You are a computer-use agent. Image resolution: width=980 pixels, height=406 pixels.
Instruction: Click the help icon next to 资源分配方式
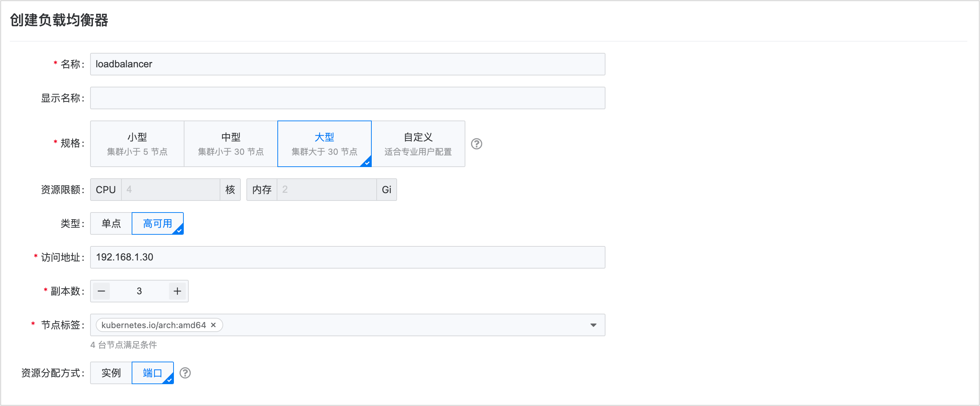[185, 373]
